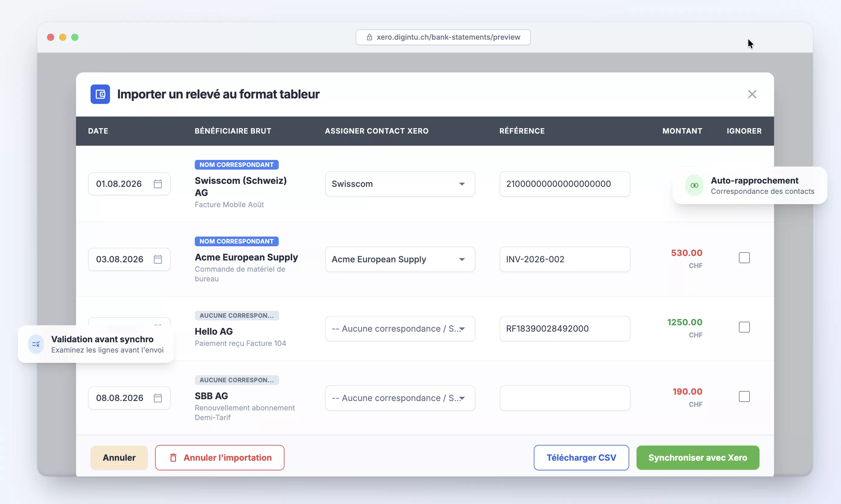The width and height of the screenshot is (841, 504).
Task: Tick ignore checkbox for Hello AG row
Action: (744, 327)
